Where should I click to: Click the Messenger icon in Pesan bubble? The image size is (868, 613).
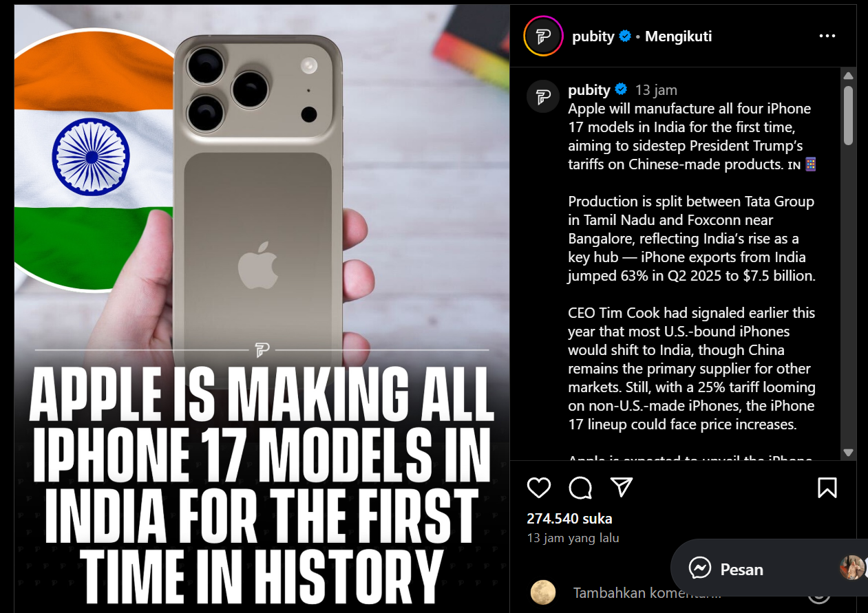700,568
